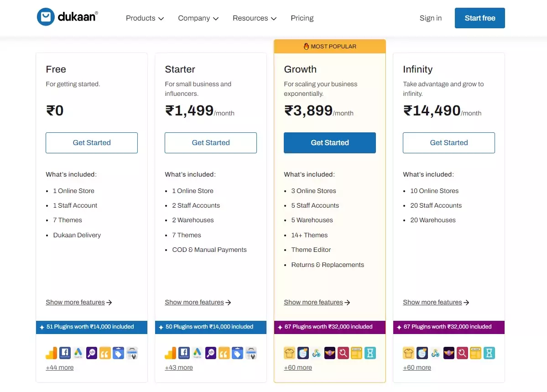Click Get Started under the Infinity plan
This screenshot has height=392, width=547.
pyautogui.click(x=449, y=143)
